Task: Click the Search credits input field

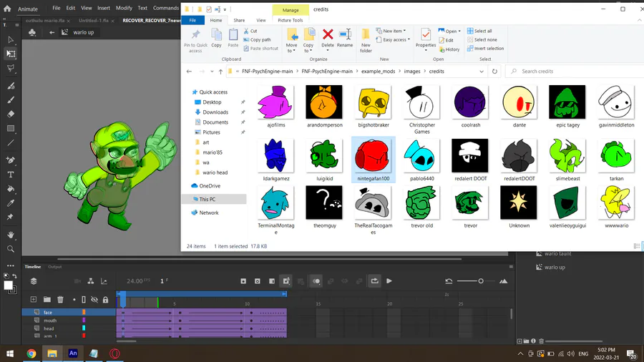Action: point(577,72)
